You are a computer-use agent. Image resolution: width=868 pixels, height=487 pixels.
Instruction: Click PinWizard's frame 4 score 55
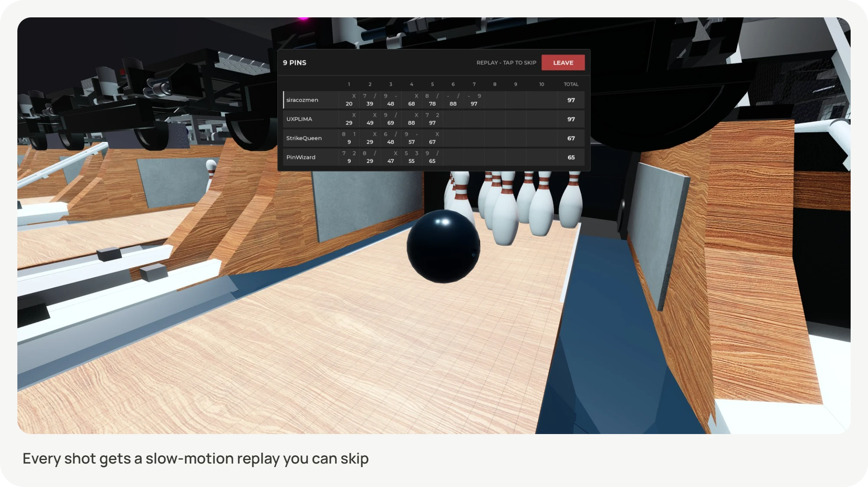[x=411, y=161]
